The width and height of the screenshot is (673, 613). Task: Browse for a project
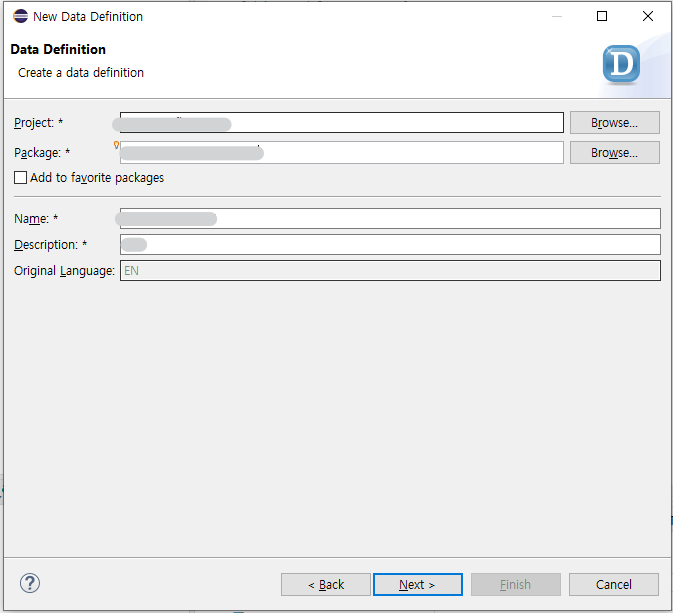click(x=614, y=123)
